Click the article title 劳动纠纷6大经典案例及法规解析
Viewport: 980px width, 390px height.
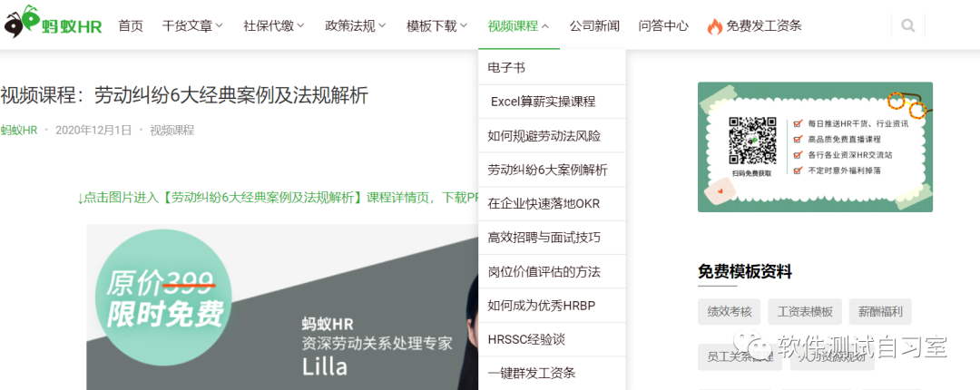pyautogui.click(x=184, y=95)
